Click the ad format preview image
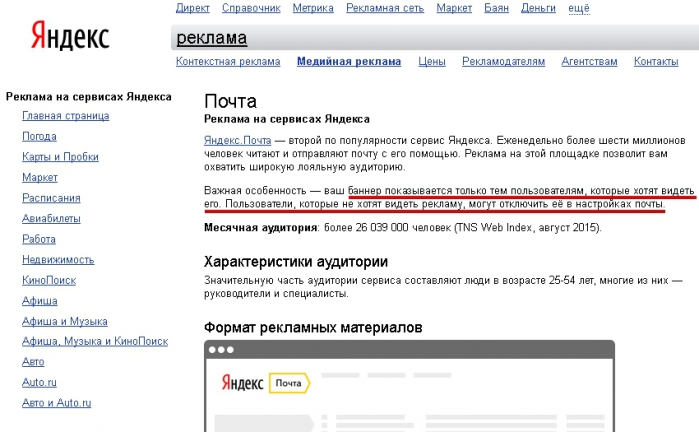The height and width of the screenshot is (432, 699). coord(409,386)
